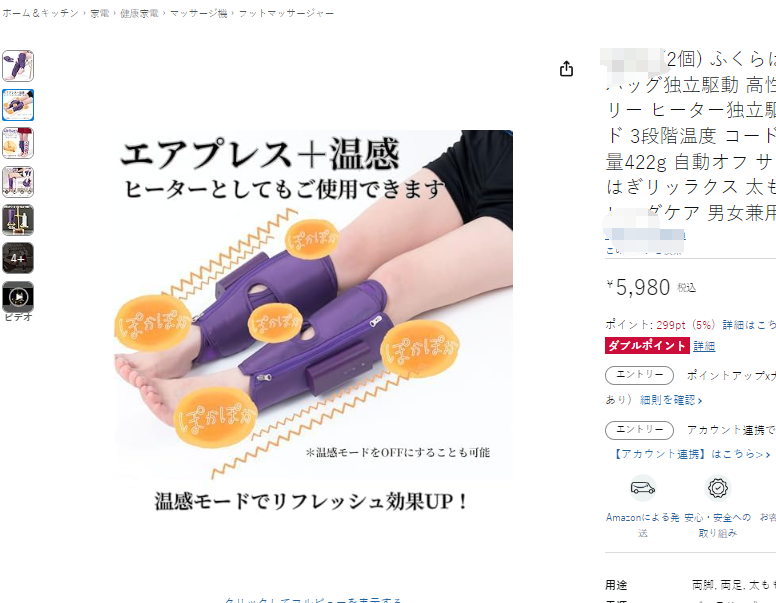Image resolution: width=776 pixels, height=603 pixels.
Task: Click the Amazon delivery truck icon
Action: [642, 488]
